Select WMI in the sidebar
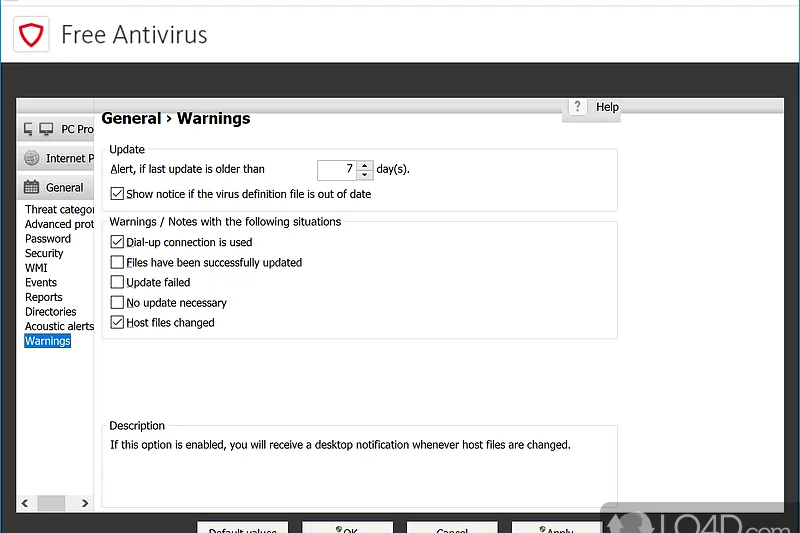Image resolution: width=800 pixels, height=533 pixels. (x=36, y=268)
